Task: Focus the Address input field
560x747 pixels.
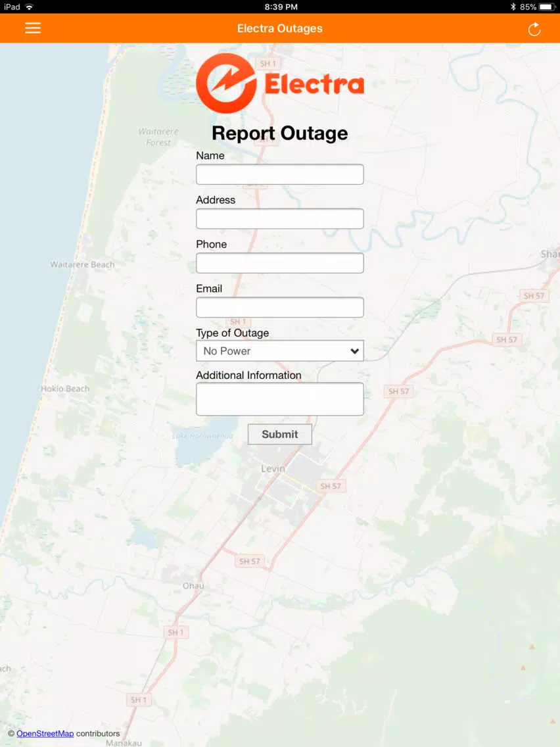Action: click(x=280, y=219)
